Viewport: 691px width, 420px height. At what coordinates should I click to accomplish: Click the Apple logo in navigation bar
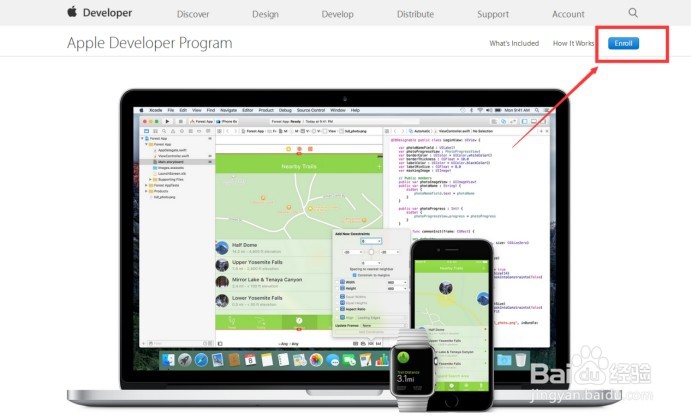pos(72,12)
